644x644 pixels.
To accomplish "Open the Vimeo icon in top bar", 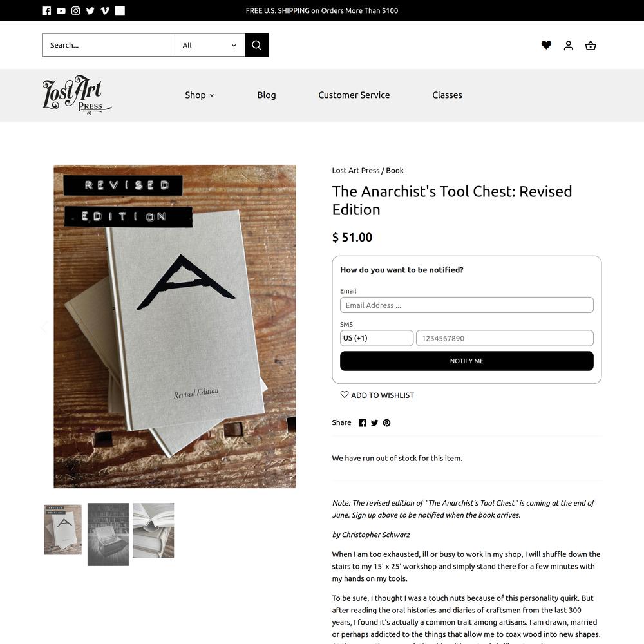I will coord(105,11).
